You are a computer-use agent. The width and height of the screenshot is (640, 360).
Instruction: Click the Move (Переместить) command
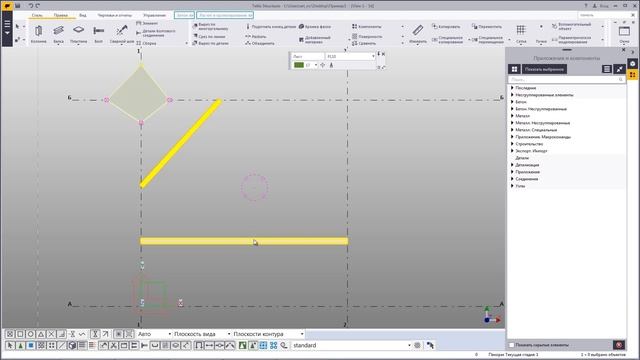click(487, 27)
